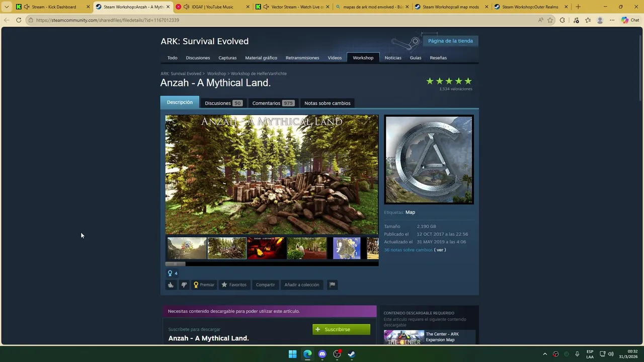Click the Map tag link
This screenshot has width=644, height=362.
pos(410,212)
